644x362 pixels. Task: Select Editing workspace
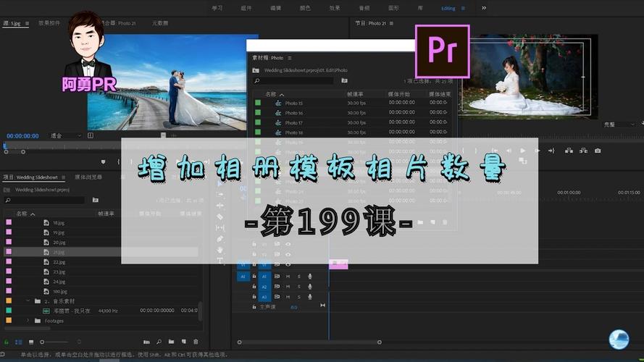448,8
